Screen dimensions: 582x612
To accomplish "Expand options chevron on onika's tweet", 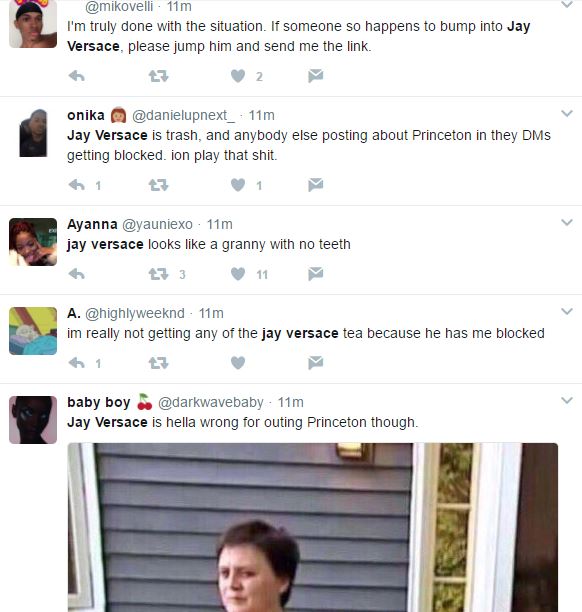I will click(567, 113).
